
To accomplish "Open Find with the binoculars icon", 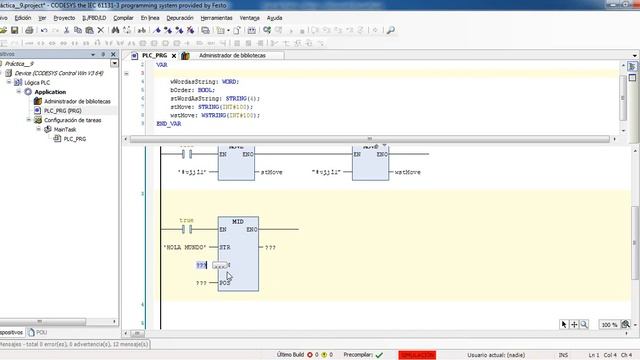I will point(115,30).
